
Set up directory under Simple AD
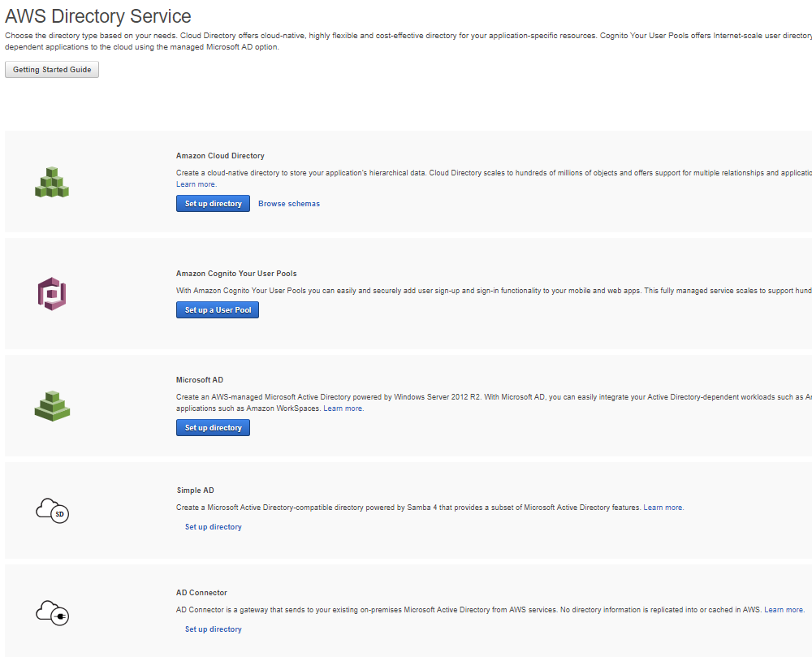(x=213, y=527)
